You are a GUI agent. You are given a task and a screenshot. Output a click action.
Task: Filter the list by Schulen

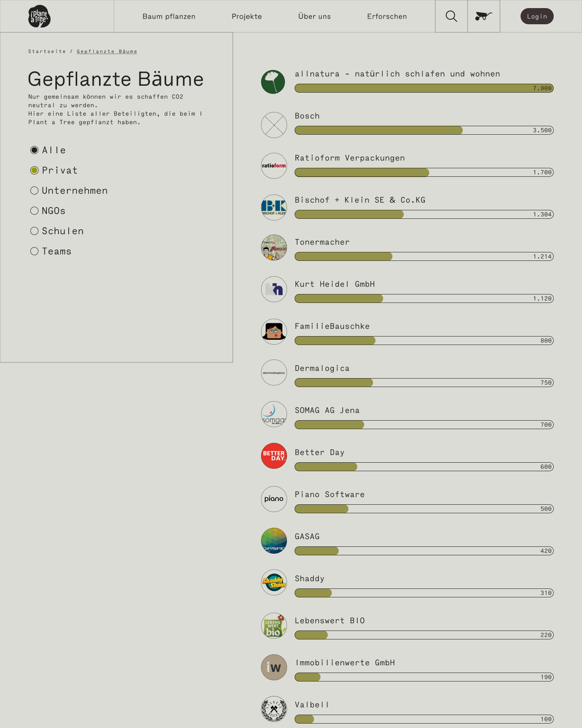(34, 231)
